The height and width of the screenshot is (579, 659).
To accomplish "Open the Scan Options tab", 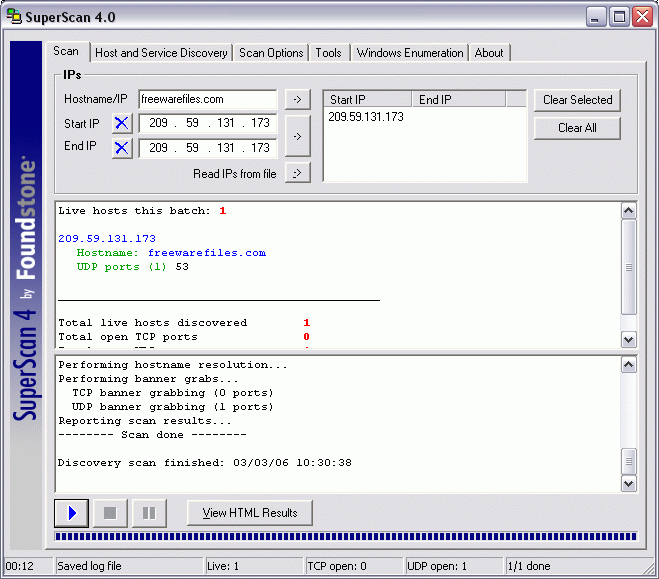I will [x=271, y=53].
